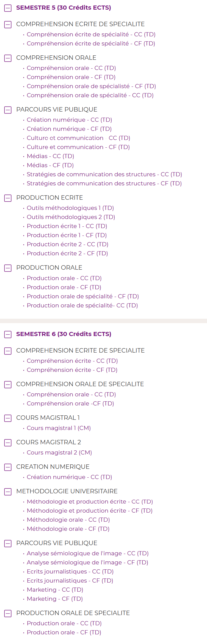The height and width of the screenshot is (644, 207).
Task: Select Analyse sémiologique de l'image - CC
Action: 87,553
